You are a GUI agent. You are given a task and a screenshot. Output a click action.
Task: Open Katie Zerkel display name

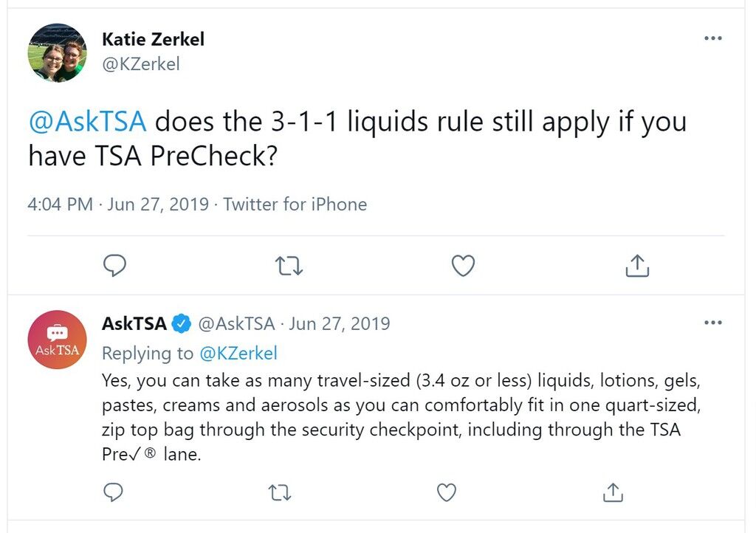154,39
